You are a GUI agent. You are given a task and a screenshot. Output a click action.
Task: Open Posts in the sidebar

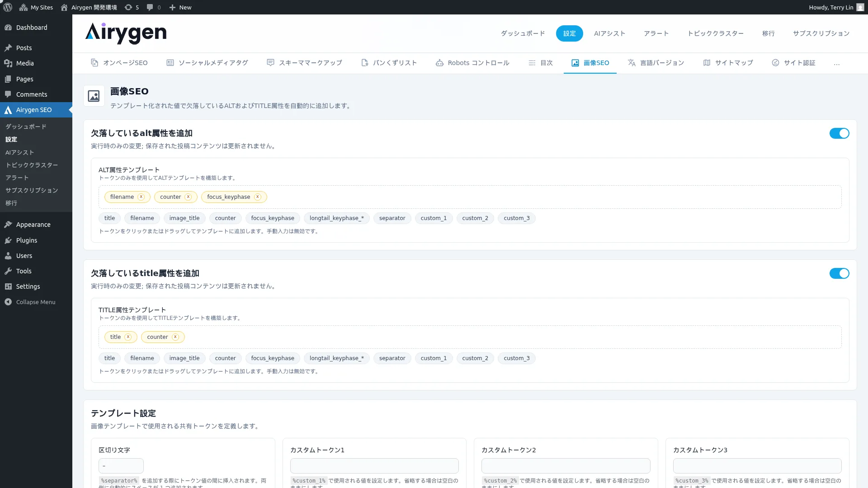36,48
